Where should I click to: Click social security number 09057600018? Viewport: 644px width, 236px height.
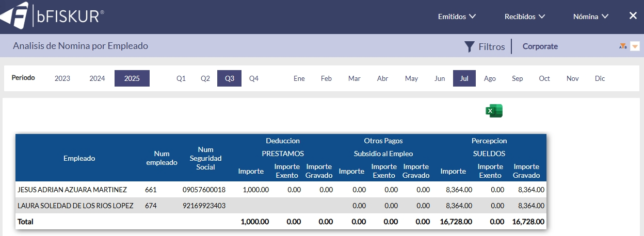click(x=204, y=190)
